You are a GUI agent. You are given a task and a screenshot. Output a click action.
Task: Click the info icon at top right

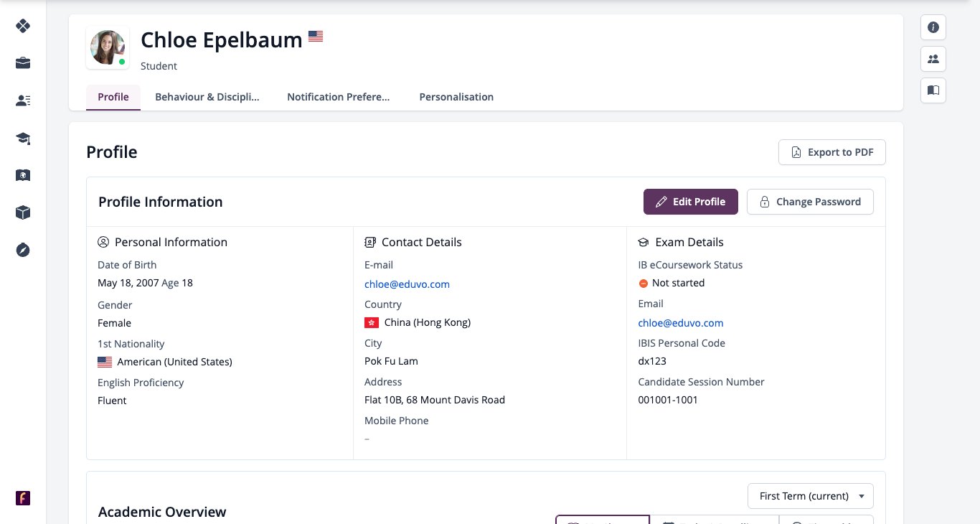[x=933, y=27]
